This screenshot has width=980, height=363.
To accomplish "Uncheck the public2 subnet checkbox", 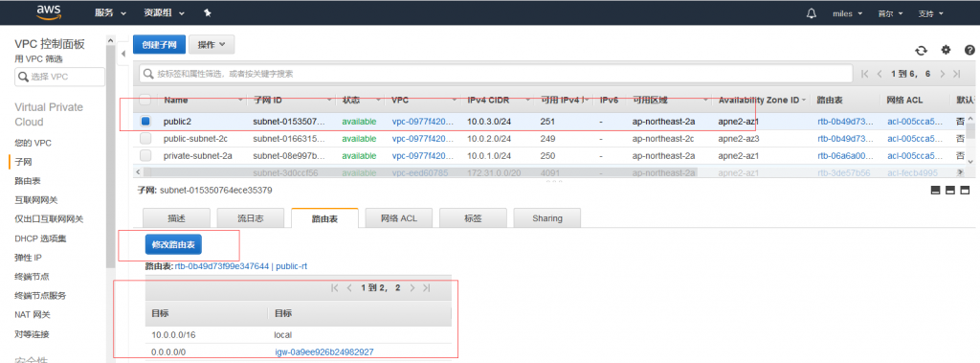I will click(145, 121).
